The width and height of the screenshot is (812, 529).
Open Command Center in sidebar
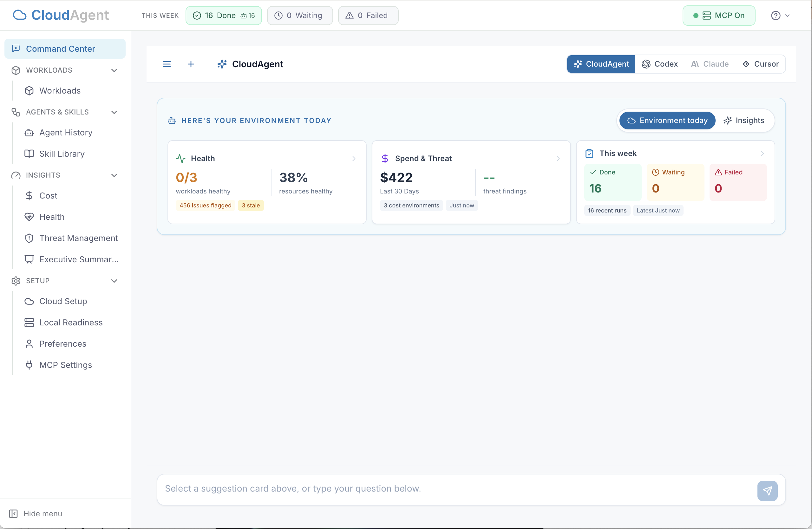point(65,49)
